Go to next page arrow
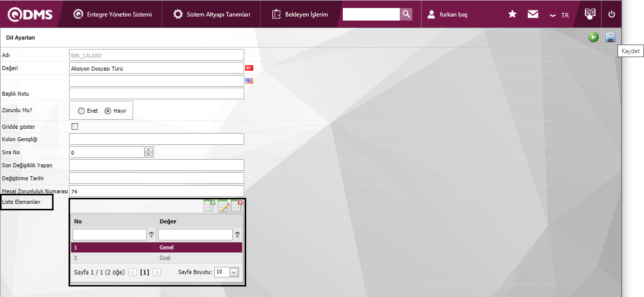The width and height of the screenshot is (644, 297). (x=157, y=272)
